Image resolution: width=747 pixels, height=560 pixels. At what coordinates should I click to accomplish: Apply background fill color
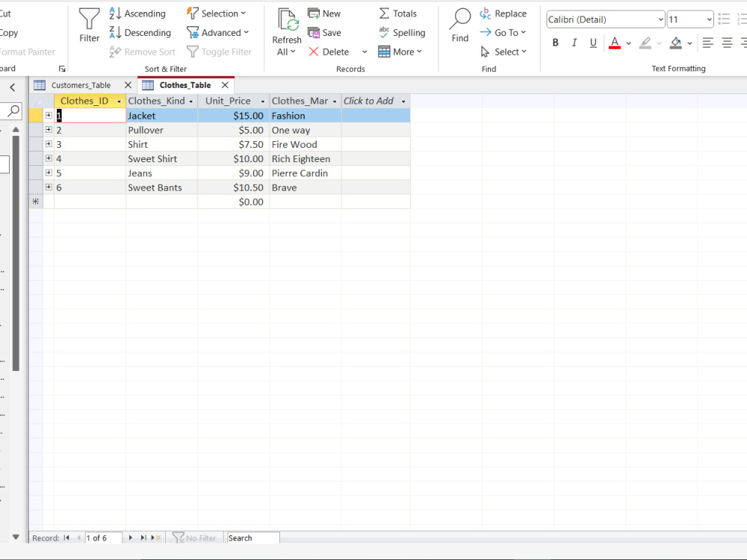675,43
